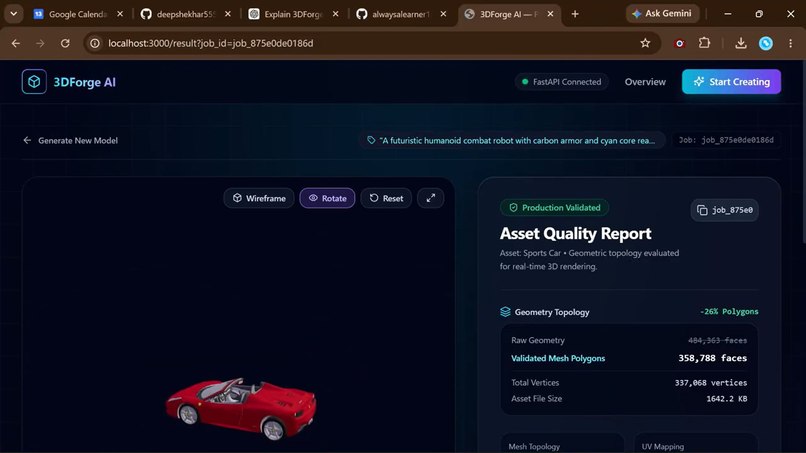The height and width of the screenshot is (453, 806).
Task: Bookmark this page with the star icon
Action: tap(645, 43)
